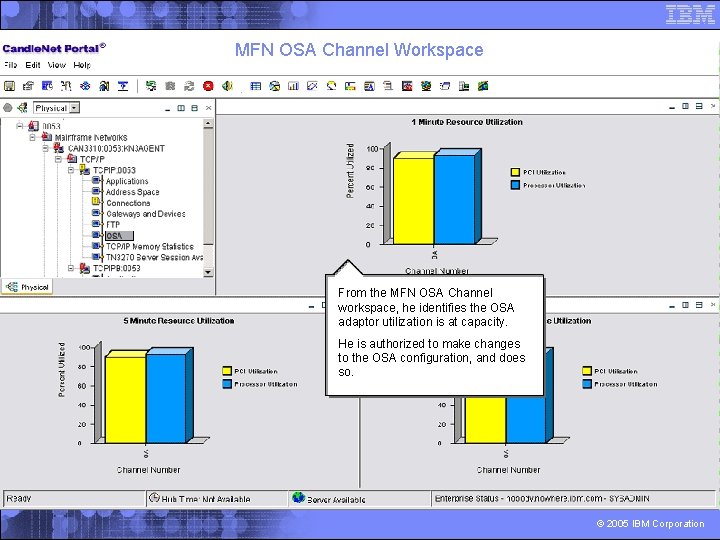Click the Navigator scrollbar down arrow
The height and width of the screenshot is (540, 720).
208,272
